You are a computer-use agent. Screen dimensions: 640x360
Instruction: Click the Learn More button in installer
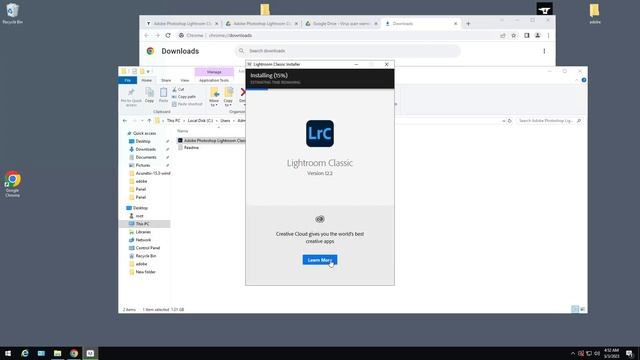coord(320,260)
